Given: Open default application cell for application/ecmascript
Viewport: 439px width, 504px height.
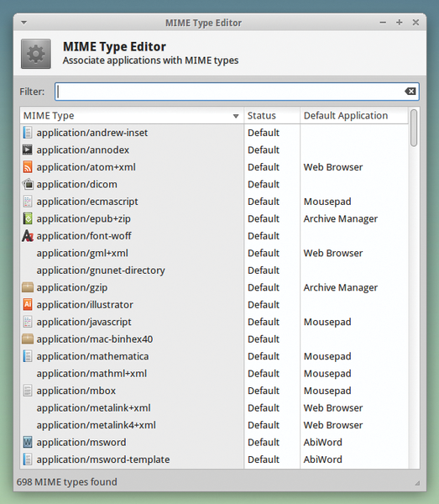Looking at the screenshot, I should (x=354, y=202).
